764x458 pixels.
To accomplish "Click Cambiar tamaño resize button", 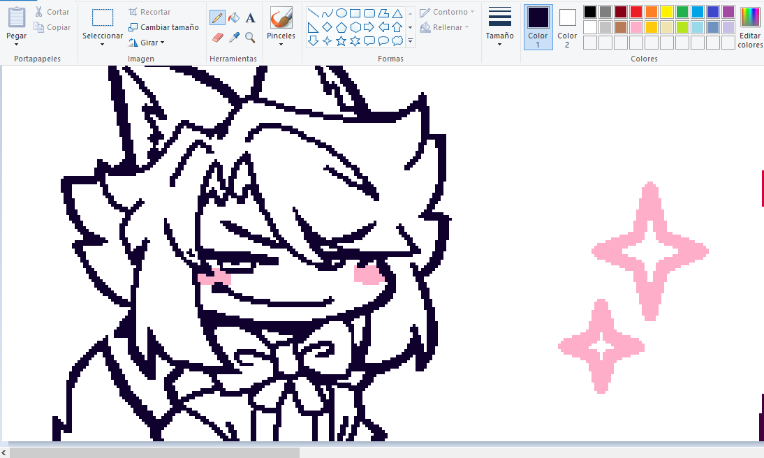I will pyautogui.click(x=163, y=27).
